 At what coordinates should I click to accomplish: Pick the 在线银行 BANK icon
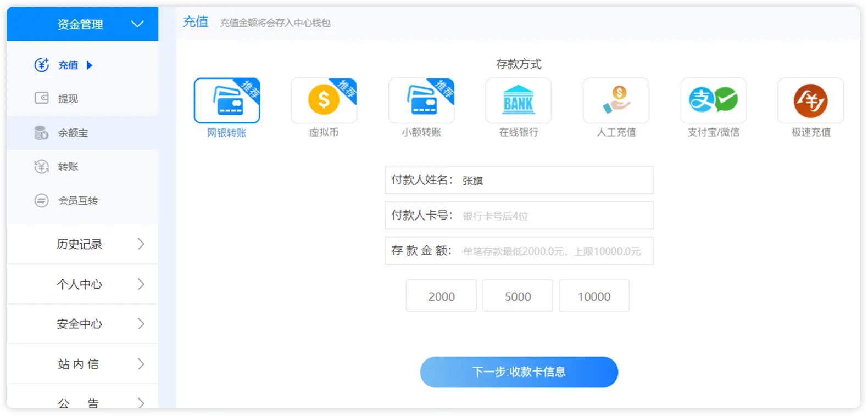(518, 101)
